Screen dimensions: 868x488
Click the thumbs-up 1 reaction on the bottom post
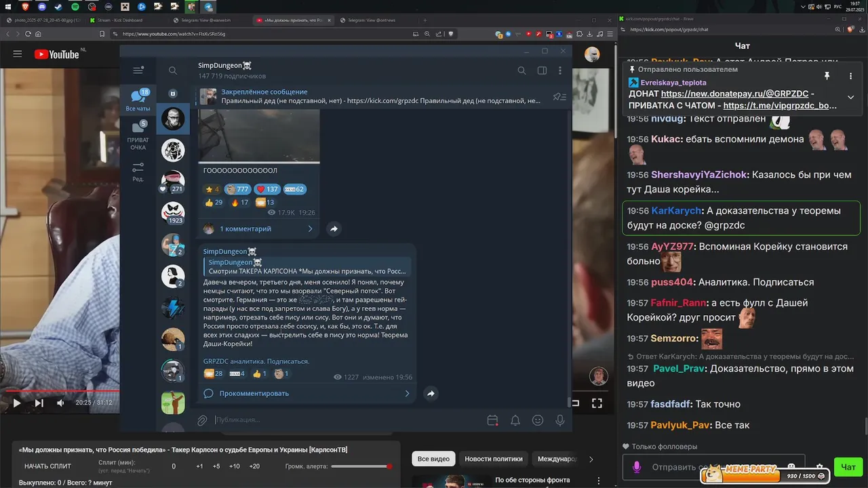click(260, 373)
